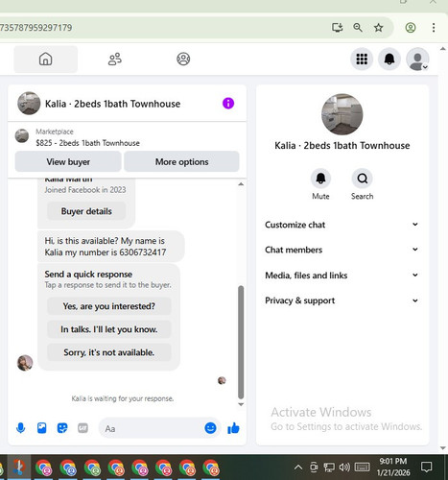Open the Chrome profile icon

pos(411,28)
